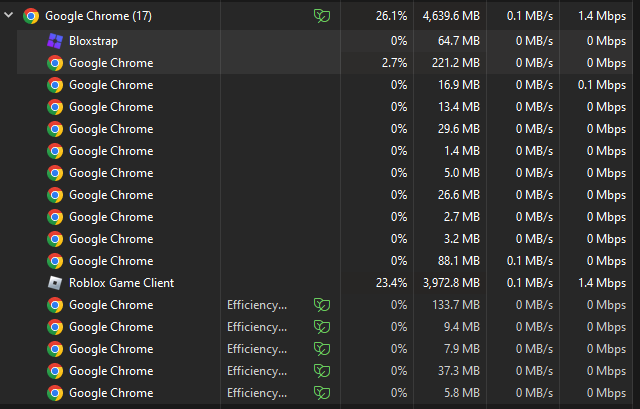This screenshot has height=409, width=640.
Task: Click the efficiency leaf icon in header row
Action: (322, 16)
